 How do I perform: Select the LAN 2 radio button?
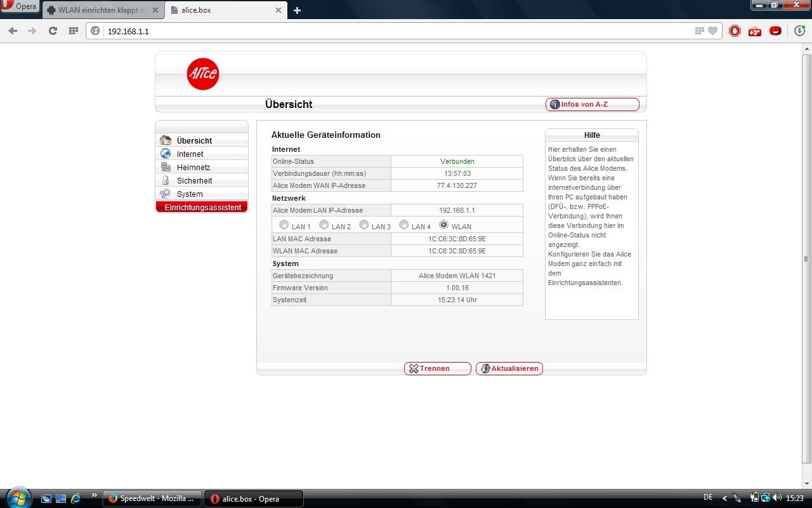[324, 225]
